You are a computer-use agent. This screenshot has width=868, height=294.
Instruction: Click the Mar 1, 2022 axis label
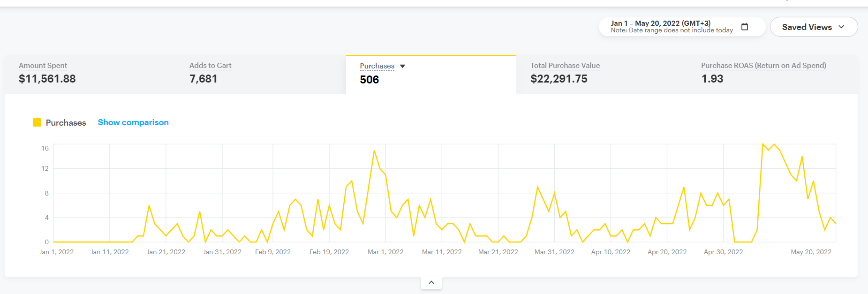point(385,252)
